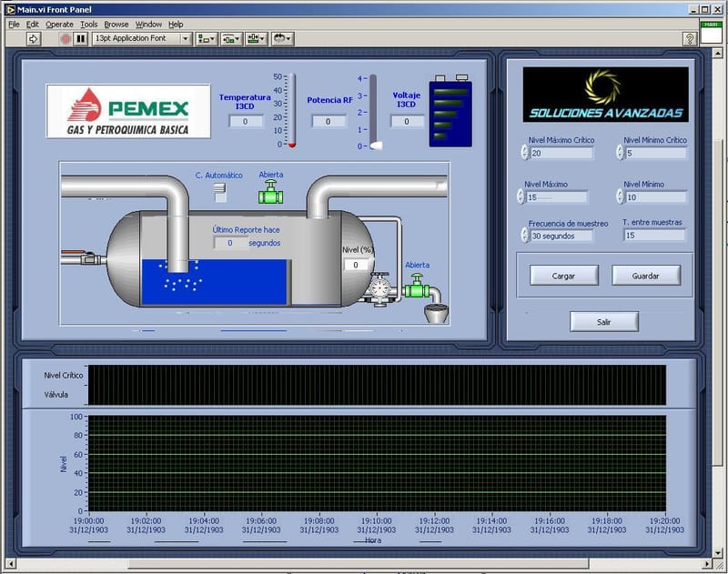The image size is (728, 574).
Task: Open the Reorder toolbar dropdown
Action: 282,39
